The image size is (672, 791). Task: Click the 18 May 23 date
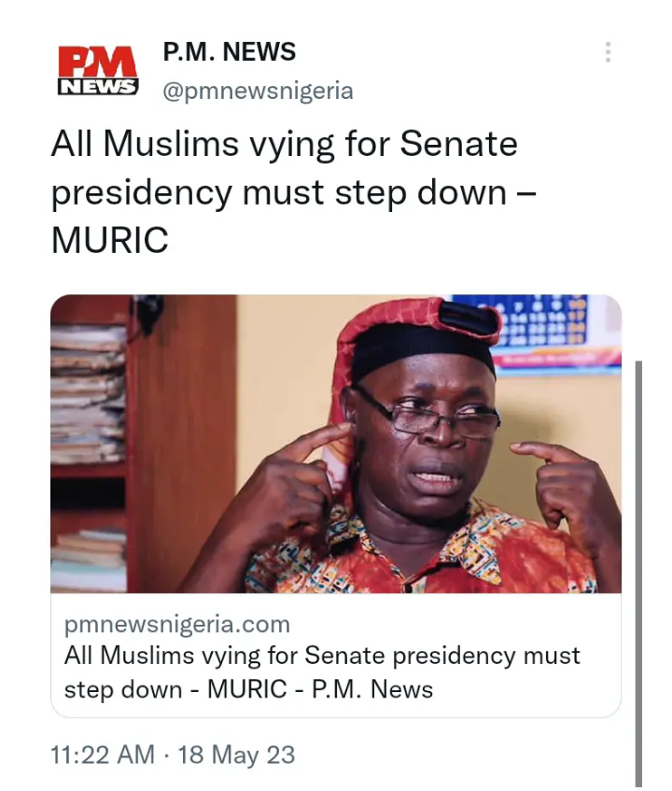click(236, 756)
